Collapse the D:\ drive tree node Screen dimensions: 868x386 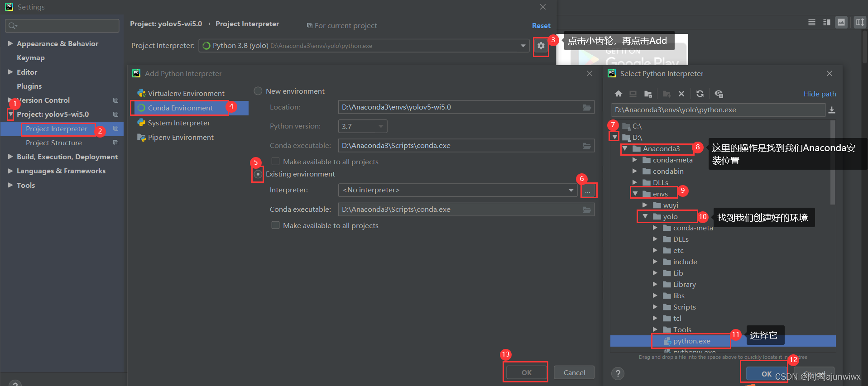[x=614, y=137]
